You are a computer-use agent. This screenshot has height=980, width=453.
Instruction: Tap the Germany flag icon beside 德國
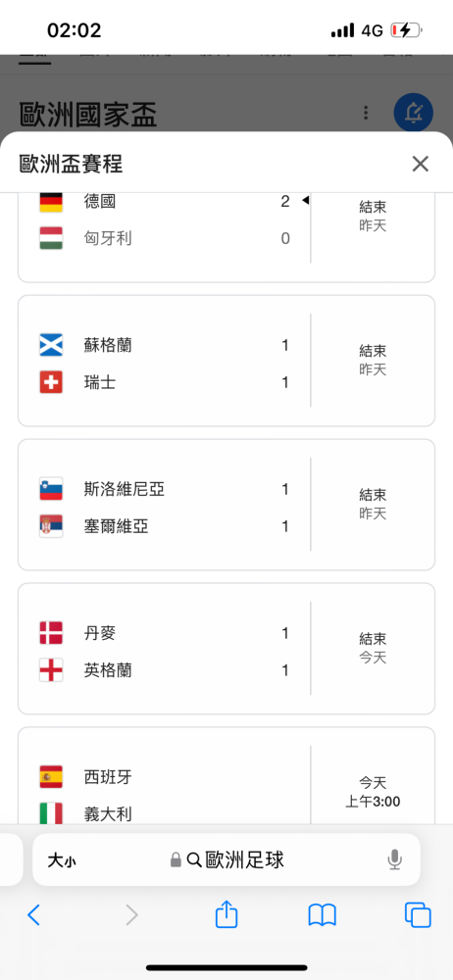coord(51,201)
